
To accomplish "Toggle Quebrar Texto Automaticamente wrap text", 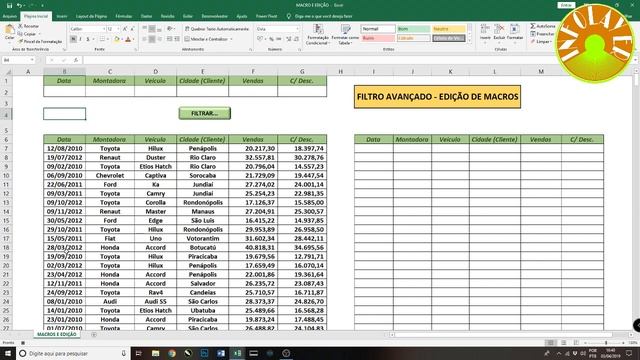I will pos(217,29).
